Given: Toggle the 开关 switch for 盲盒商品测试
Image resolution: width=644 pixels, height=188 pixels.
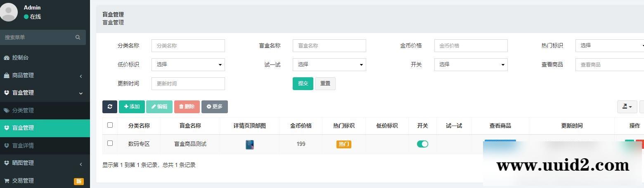Looking at the screenshot, I should tap(422, 144).
